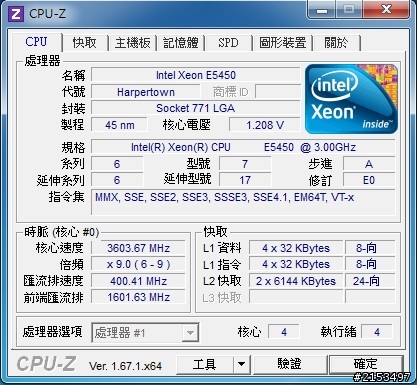Open the 主機板 tab

point(133,43)
